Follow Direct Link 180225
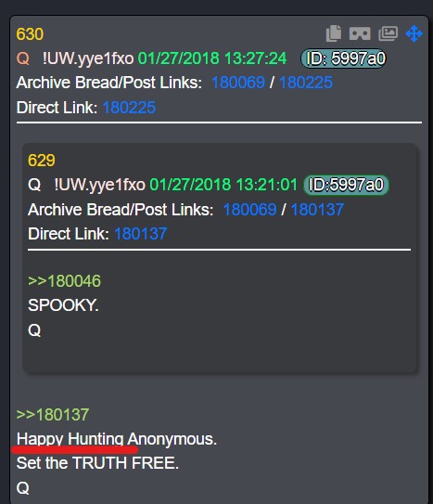 pyautogui.click(x=129, y=108)
